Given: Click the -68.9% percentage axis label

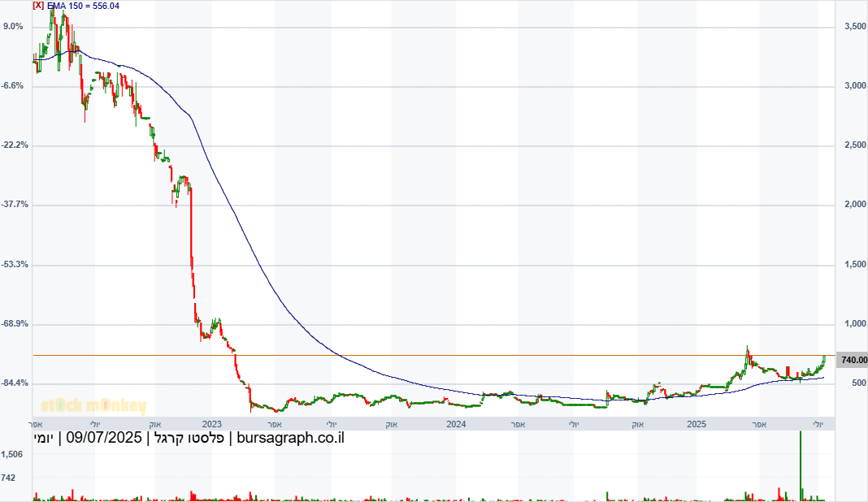Looking at the screenshot, I should click(x=15, y=324).
